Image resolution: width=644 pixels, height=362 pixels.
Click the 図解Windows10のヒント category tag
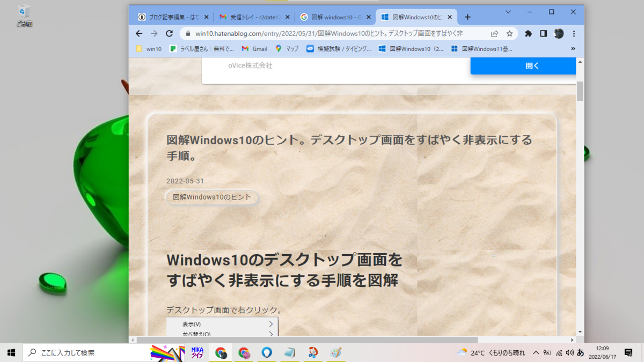[212, 197]
